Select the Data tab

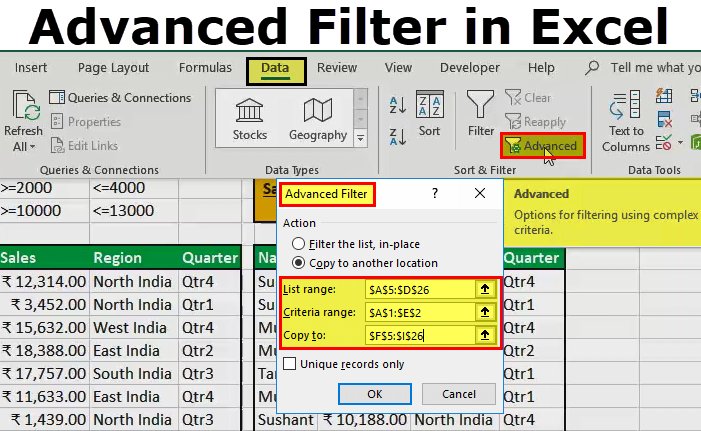pyautogui.click(x=275, y=69)
